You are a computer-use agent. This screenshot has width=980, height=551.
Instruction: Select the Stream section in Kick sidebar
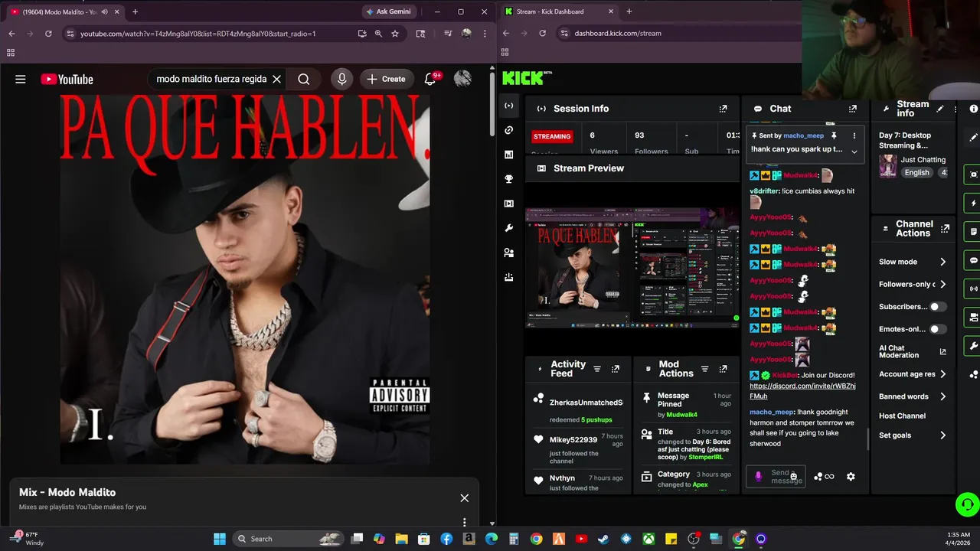tap(509, 106)
